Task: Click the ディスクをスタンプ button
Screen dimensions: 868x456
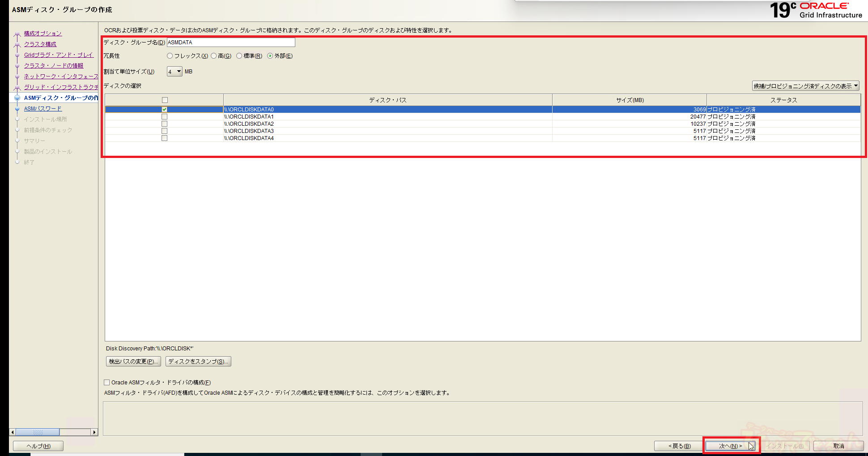Action: point(198,362)
